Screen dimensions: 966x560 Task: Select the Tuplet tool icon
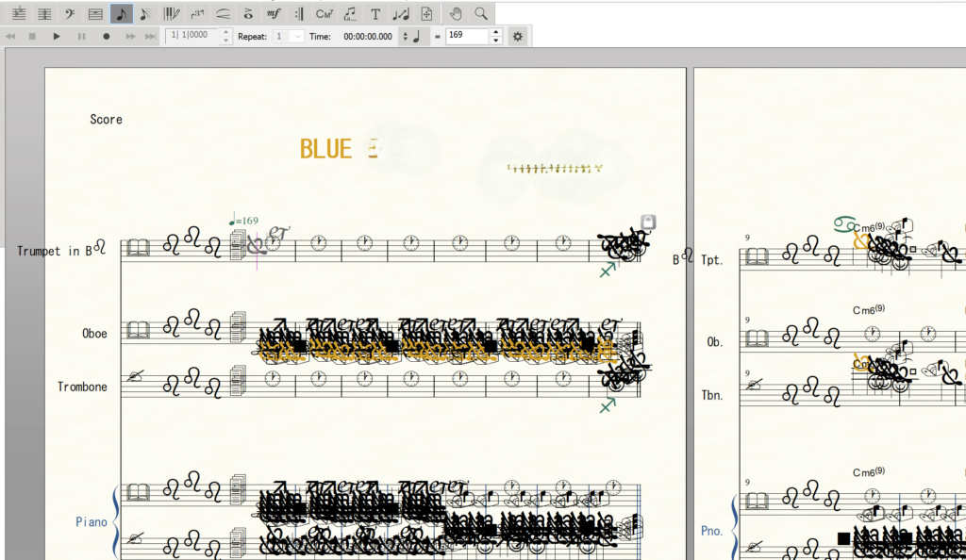click(197, 13)
